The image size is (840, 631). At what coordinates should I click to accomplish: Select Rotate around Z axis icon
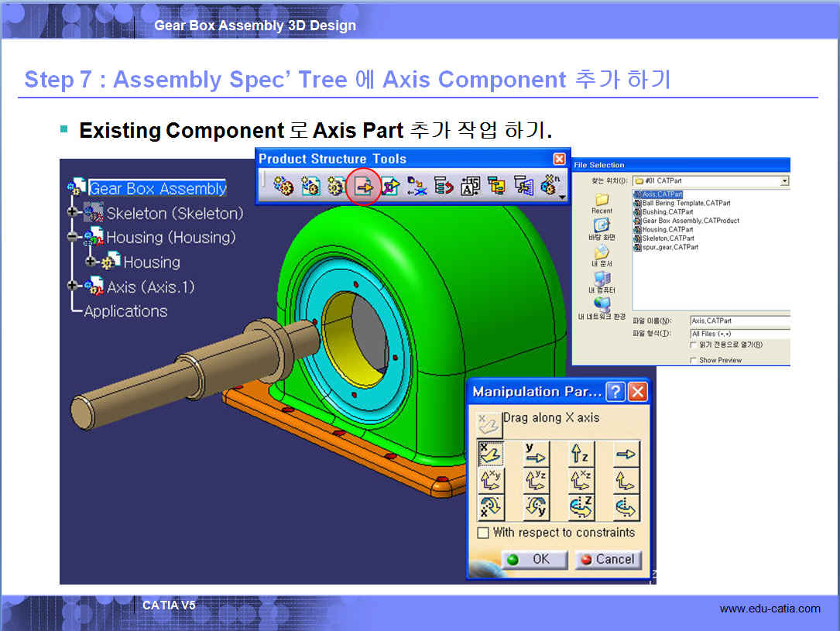pos(581,507)
